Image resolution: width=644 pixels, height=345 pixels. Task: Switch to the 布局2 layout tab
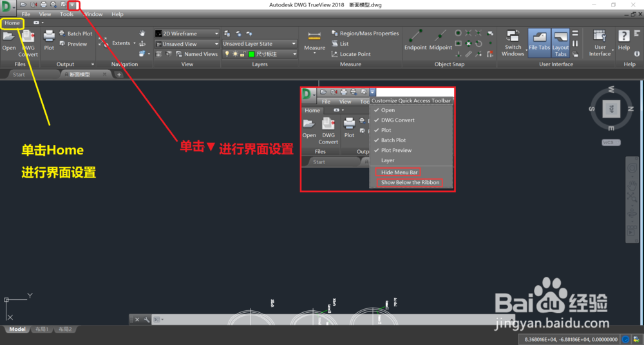tap(65, 329)
